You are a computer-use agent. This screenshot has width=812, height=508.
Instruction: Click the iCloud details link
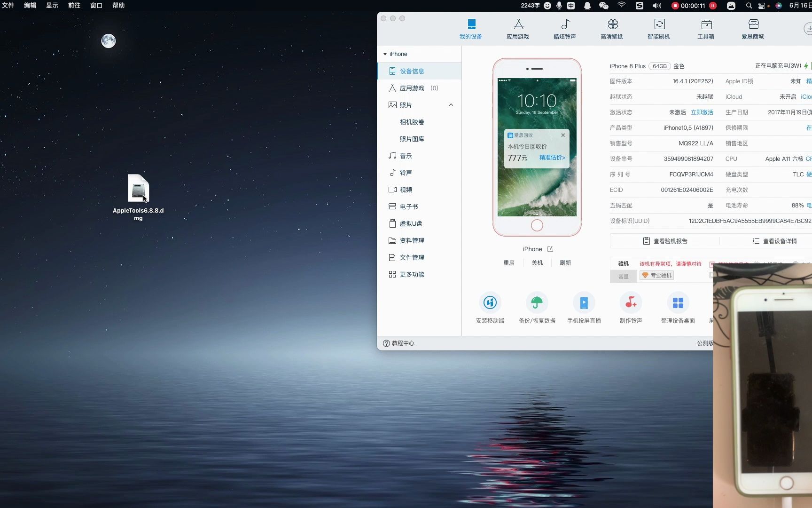coord(806,97)
